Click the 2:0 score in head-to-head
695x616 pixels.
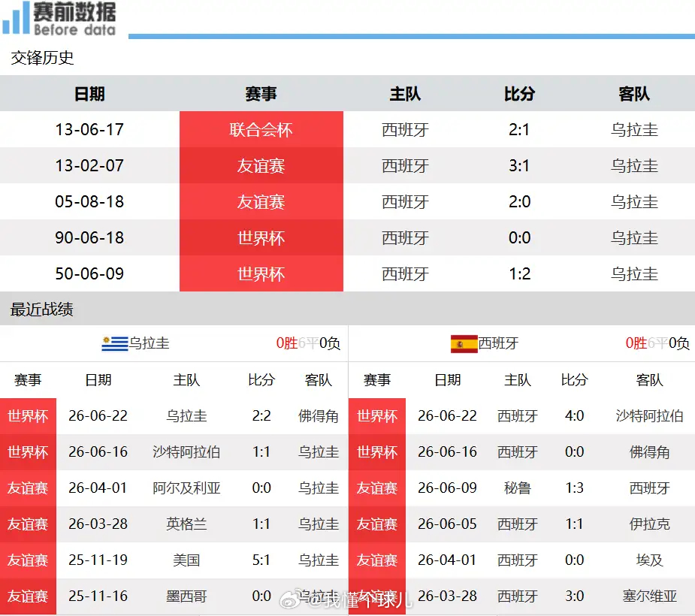(x=519, y=201)
